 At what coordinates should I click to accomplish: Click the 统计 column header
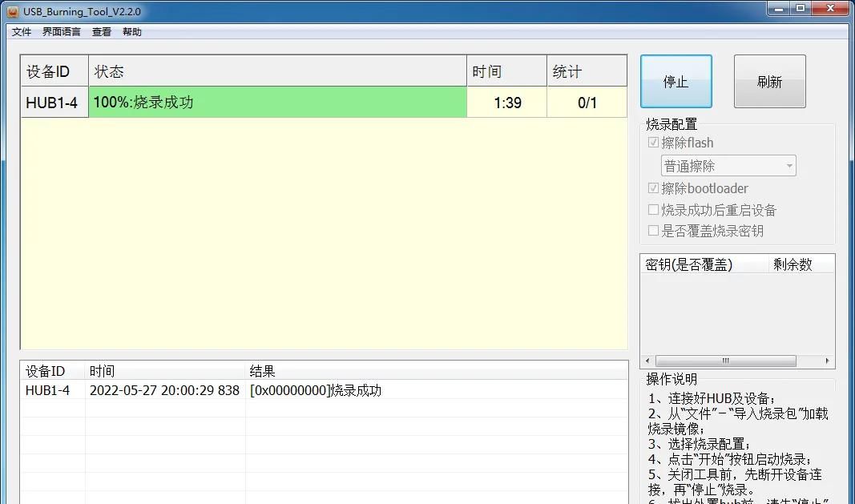coord(587,71)
